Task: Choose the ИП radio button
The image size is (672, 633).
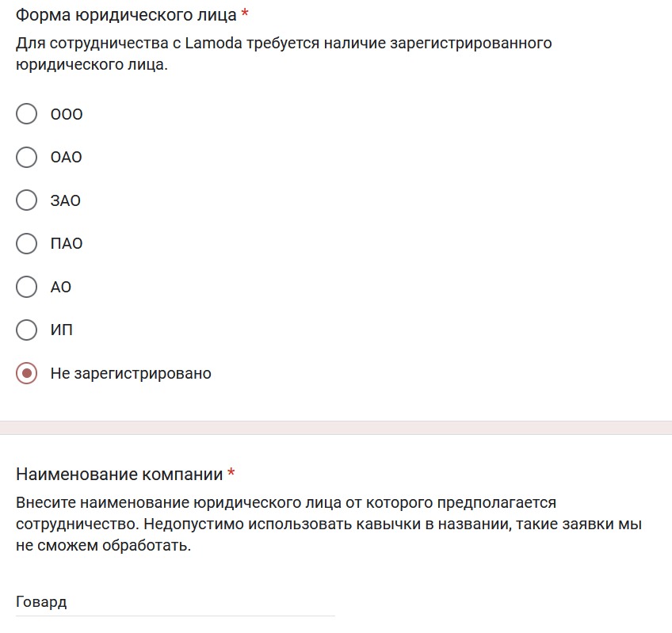Action: (x=27, y=330)
